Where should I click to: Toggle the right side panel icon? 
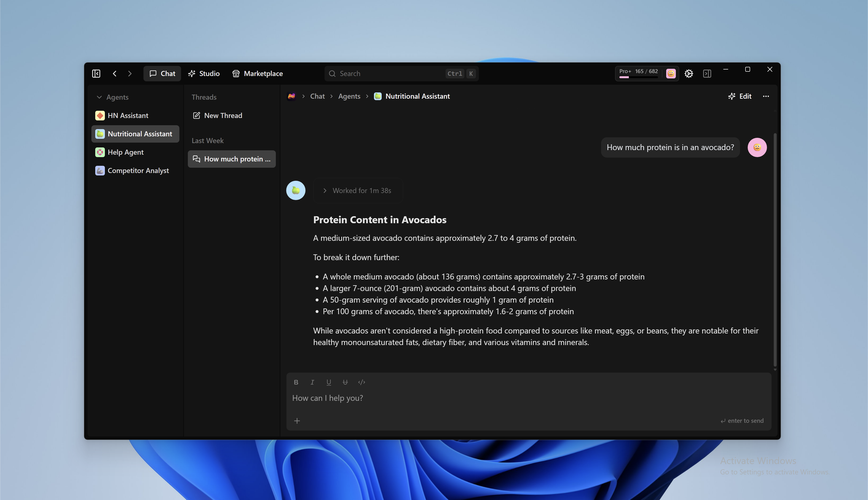coord(707,74)
